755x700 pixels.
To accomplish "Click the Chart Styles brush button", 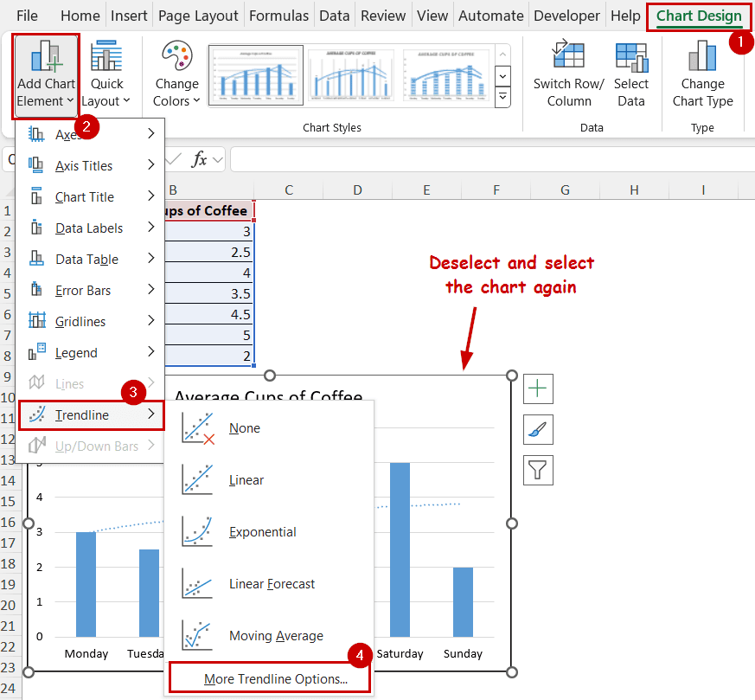I will tap(538, 429).
